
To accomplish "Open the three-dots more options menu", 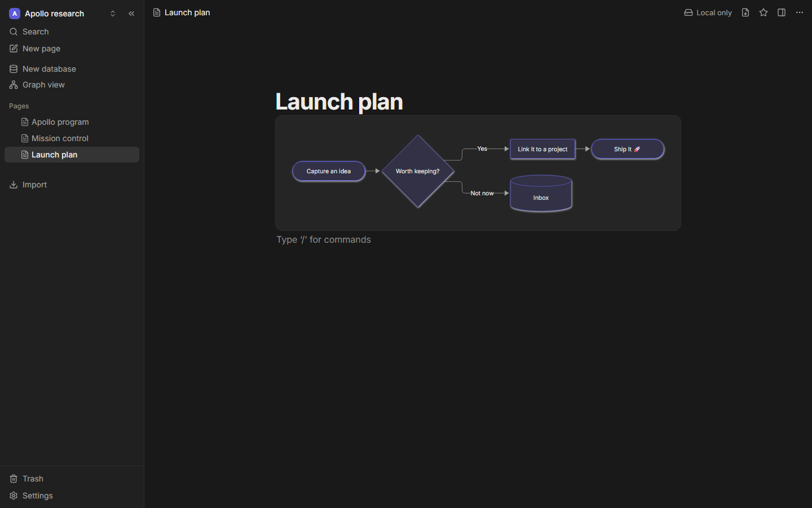I will coord(800,12).
